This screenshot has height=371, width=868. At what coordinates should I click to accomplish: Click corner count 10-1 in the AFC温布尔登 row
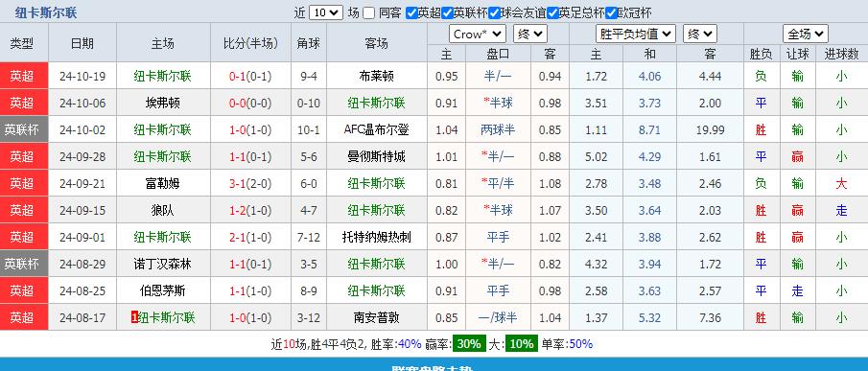click(308, 130)
